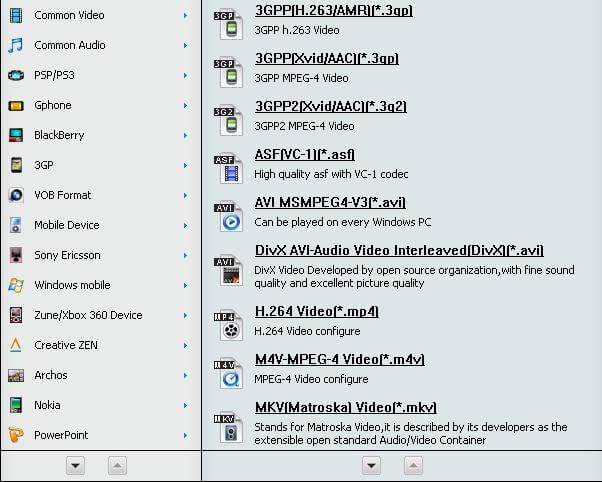Click the 3GPP2 3G2 format file icon
The image size is (602, 482).
point(229,121)
